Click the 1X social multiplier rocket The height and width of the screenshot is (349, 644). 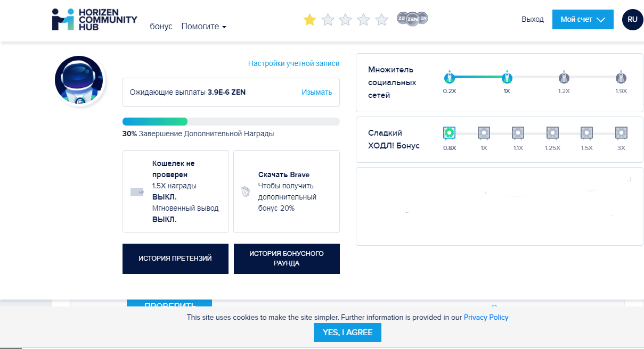point(507,77)
